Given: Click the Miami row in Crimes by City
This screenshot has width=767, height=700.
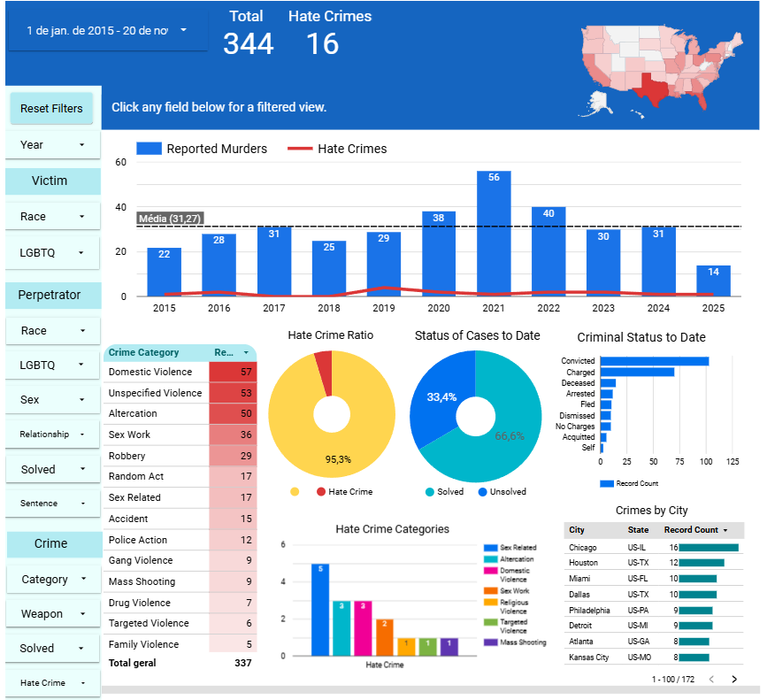Looking at the screenshot, I should [x=654, y=579].
